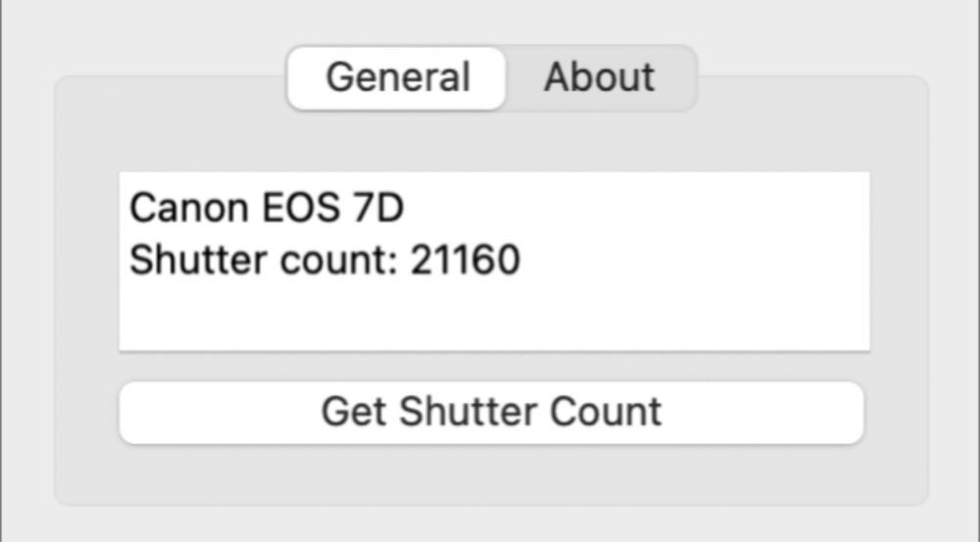Click the 7D model text
980x542 pixels.
point(379,209)
